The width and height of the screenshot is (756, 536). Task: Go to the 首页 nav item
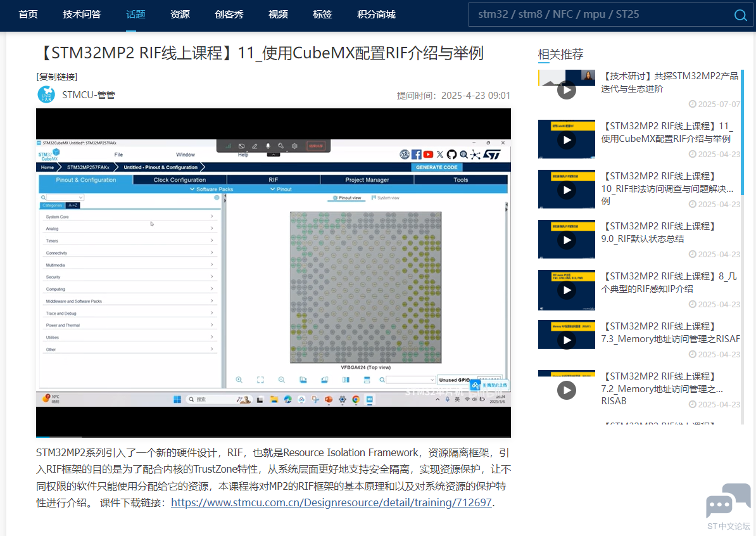28,15
